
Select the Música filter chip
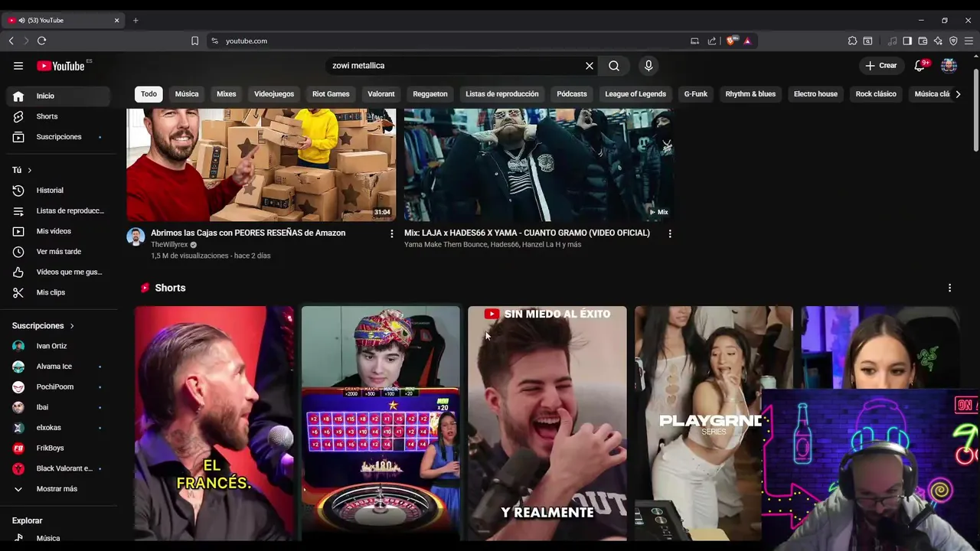[187, 94]
